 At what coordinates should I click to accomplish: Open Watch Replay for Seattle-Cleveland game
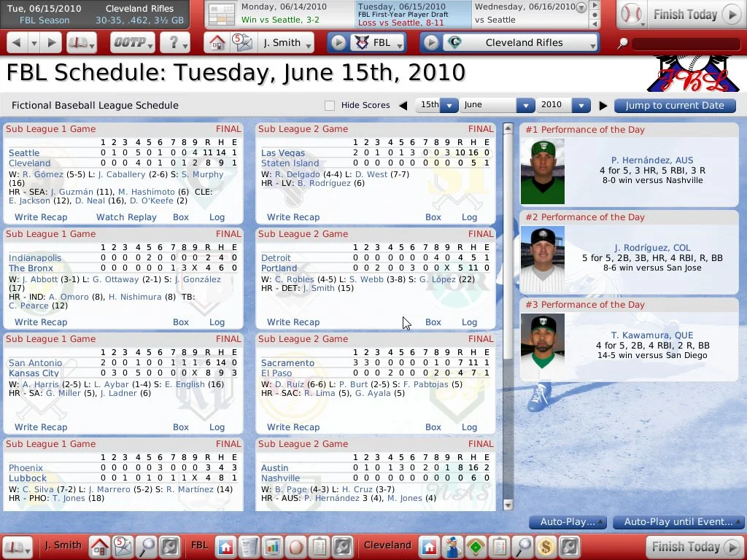(x=126, y=217)
